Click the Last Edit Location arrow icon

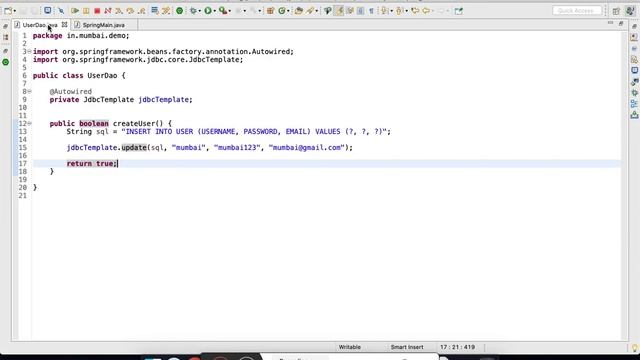click(x=415, y=11)
